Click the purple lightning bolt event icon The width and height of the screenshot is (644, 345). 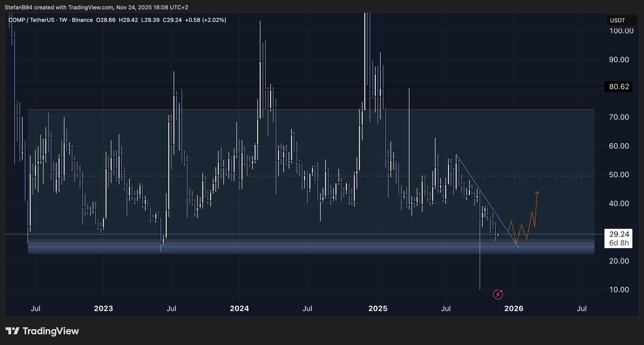[x=498, y=294]
